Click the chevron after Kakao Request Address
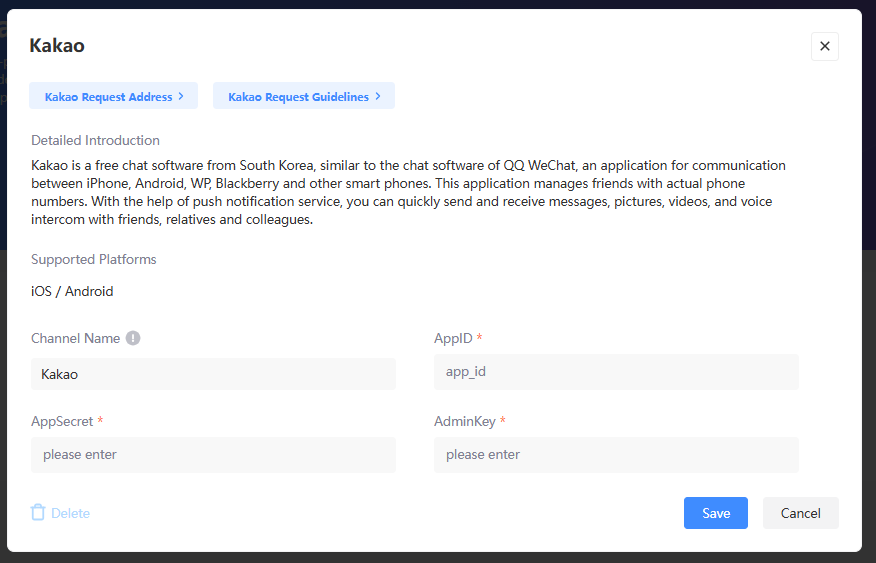 click(181, 97)
